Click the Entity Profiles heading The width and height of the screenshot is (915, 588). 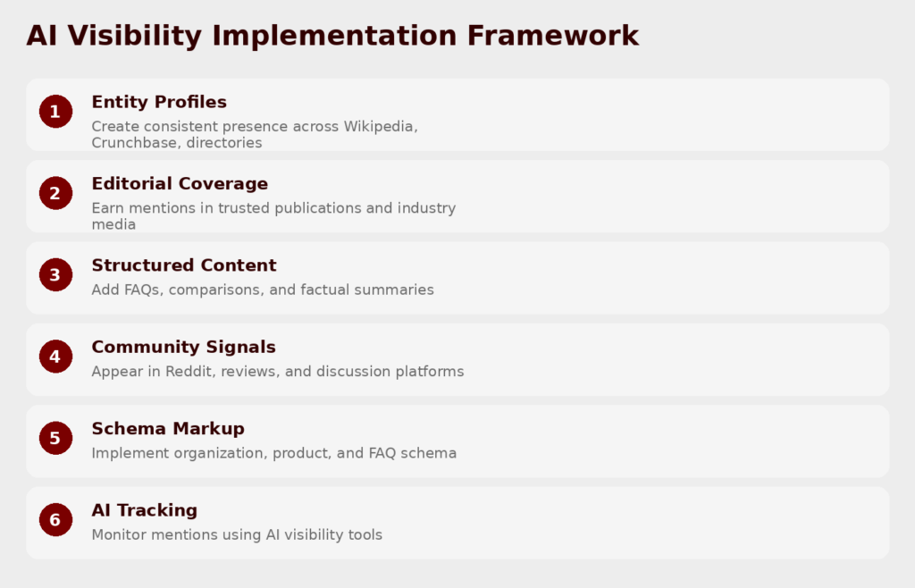(x=159, y=102)
